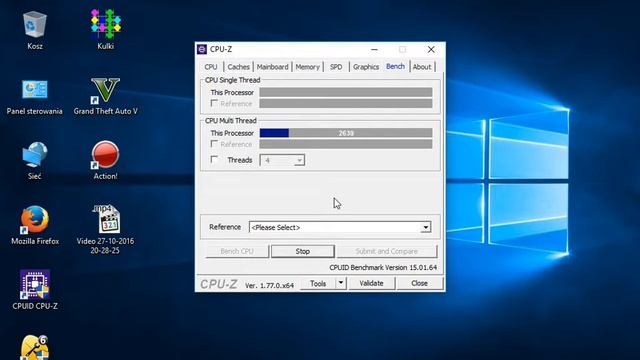Image resolution: width=640 pixels, height=360 pixels.
Task: Select the partially visible bottom desktop icon
Action: [35, 347]
